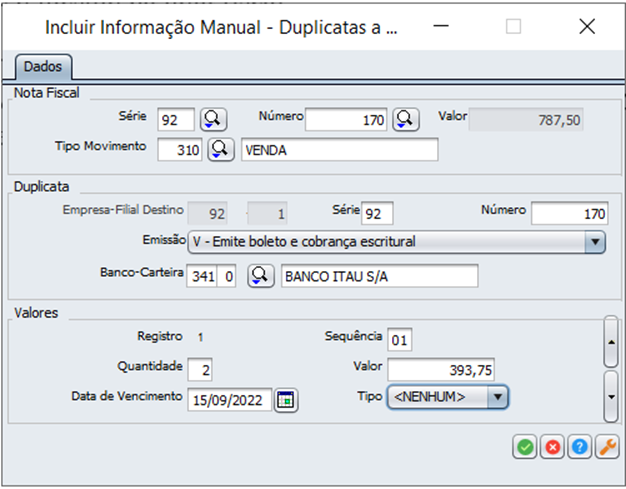
Task: Click the Quantidade input field
Action: (x=200, y=370)
